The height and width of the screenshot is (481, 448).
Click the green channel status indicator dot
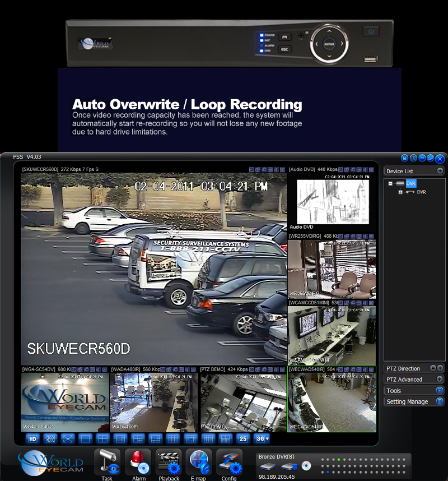coord(339,460)
